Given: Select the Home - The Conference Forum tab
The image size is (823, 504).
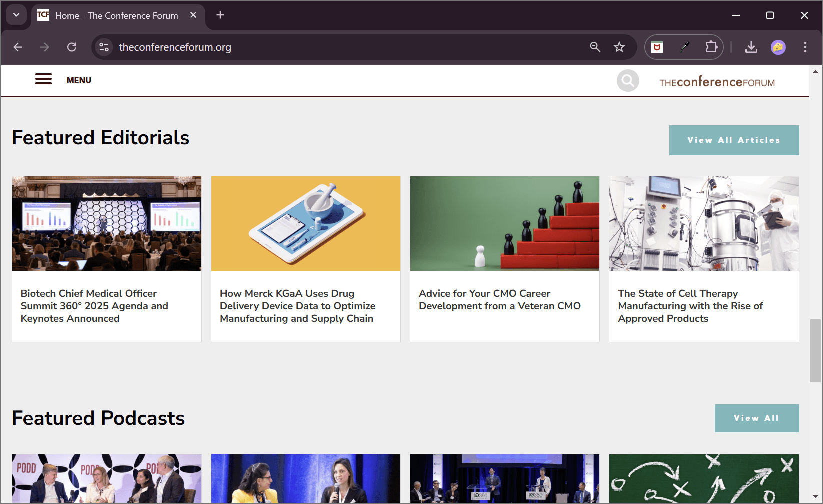Looking at the screenshot, I should (118, 15).
